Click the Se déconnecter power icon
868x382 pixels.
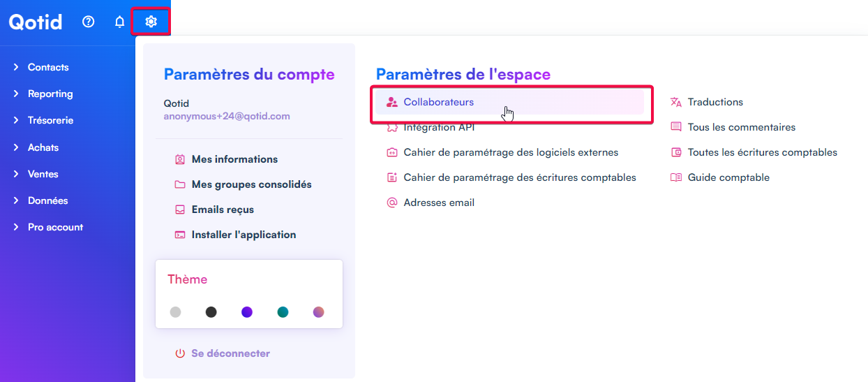(180, 353)
